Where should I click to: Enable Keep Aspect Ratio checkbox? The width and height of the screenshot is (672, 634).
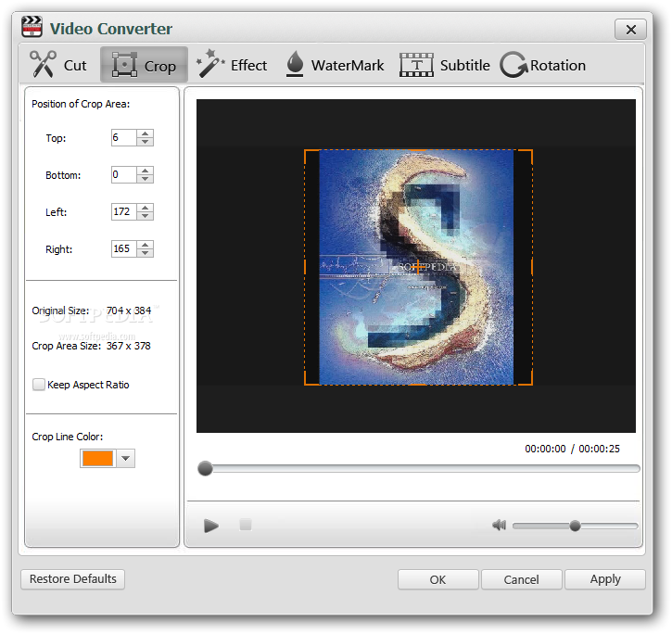39,385
